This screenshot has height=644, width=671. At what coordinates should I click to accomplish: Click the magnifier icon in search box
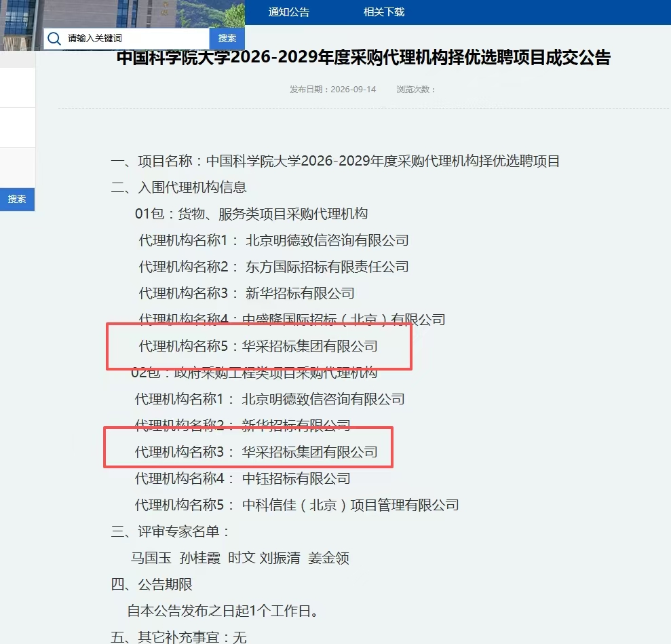(54, 39)
